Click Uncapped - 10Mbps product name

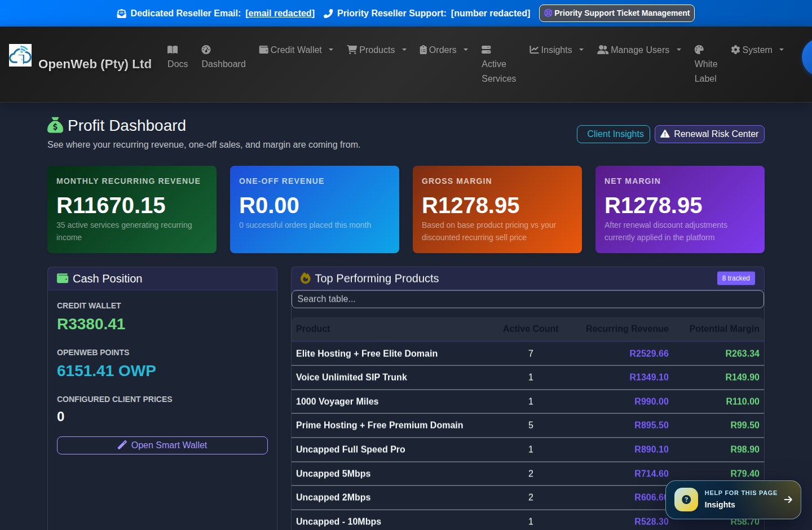pos(338,522)
